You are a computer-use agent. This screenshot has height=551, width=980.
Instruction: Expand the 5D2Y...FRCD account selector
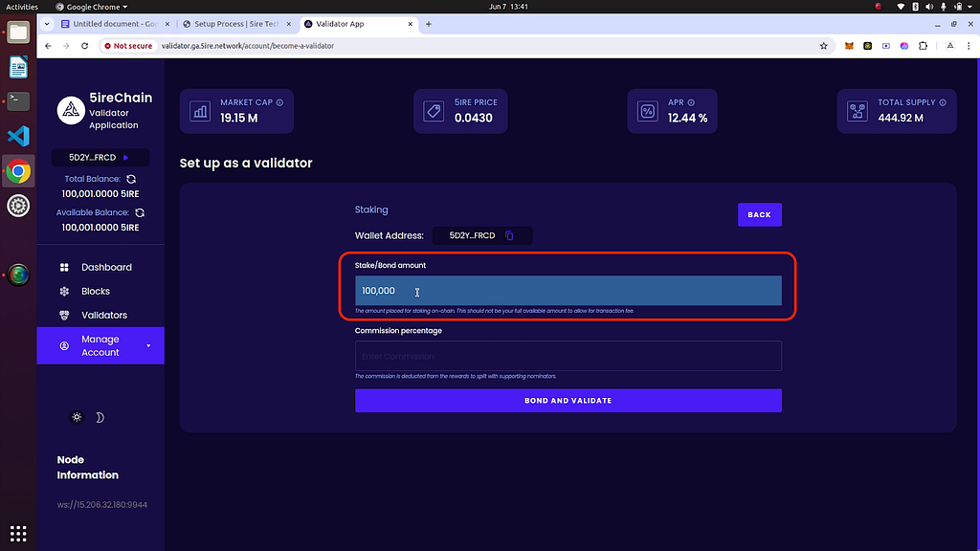click(100, 158)
